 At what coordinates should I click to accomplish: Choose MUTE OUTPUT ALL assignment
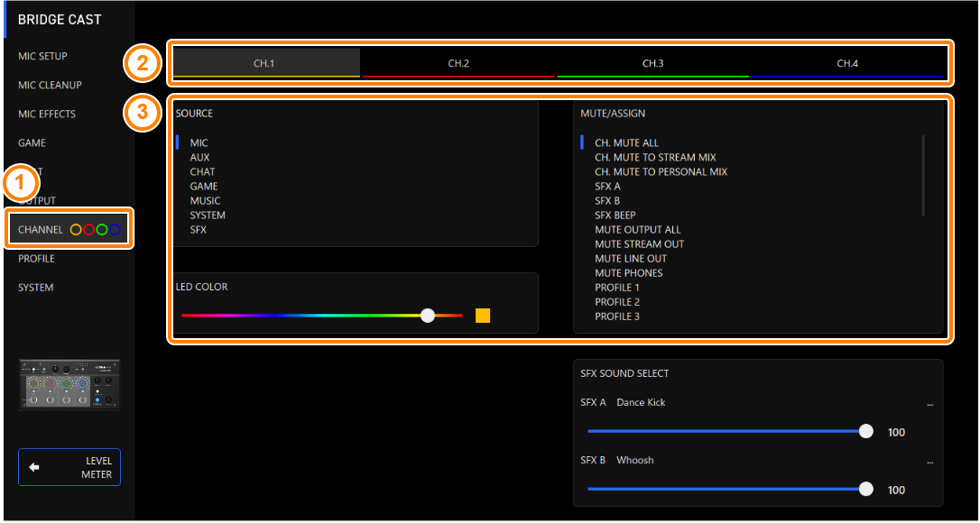[637, 230]
